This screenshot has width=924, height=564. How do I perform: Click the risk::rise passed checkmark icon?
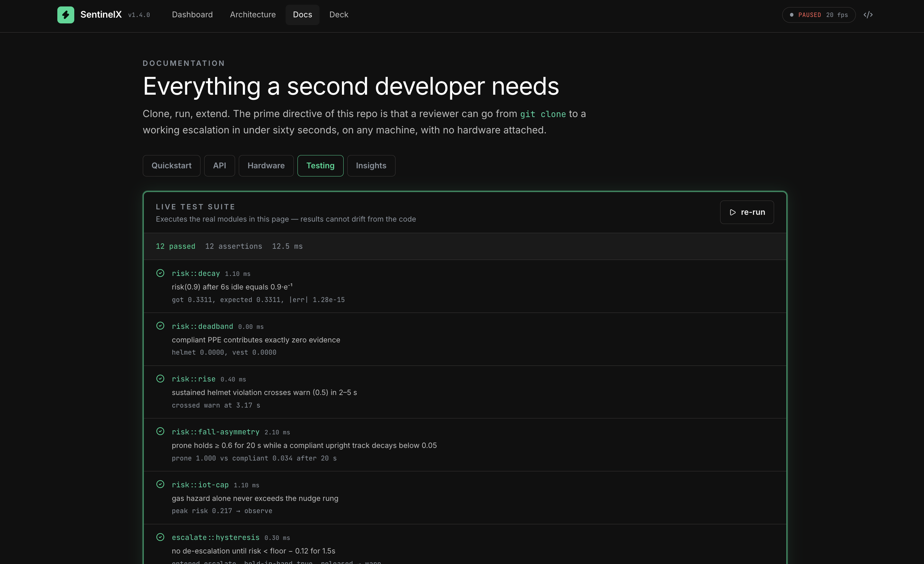(160, 379)
